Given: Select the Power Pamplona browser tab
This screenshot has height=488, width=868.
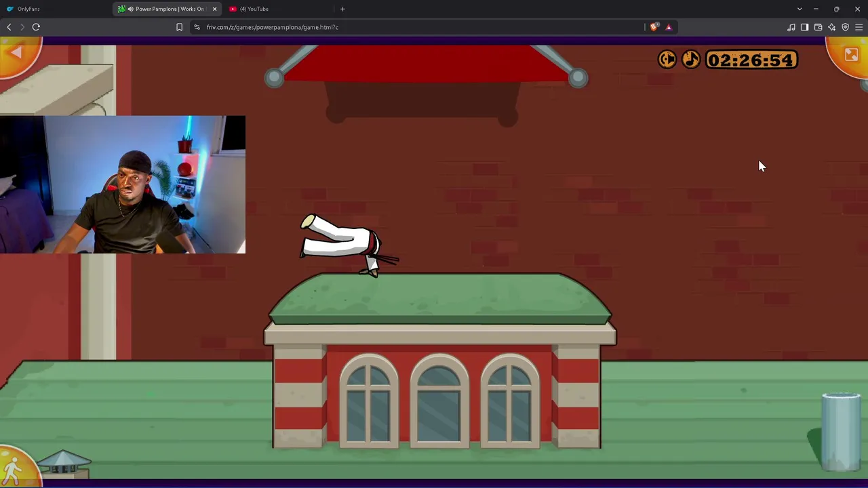Looking at the screenshot, I should [x=167, y=9].
